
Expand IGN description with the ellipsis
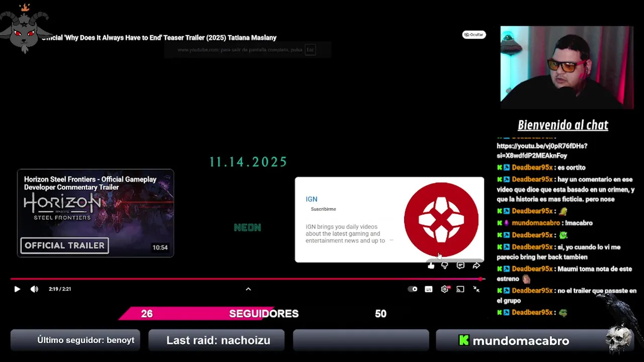(391, 240)
